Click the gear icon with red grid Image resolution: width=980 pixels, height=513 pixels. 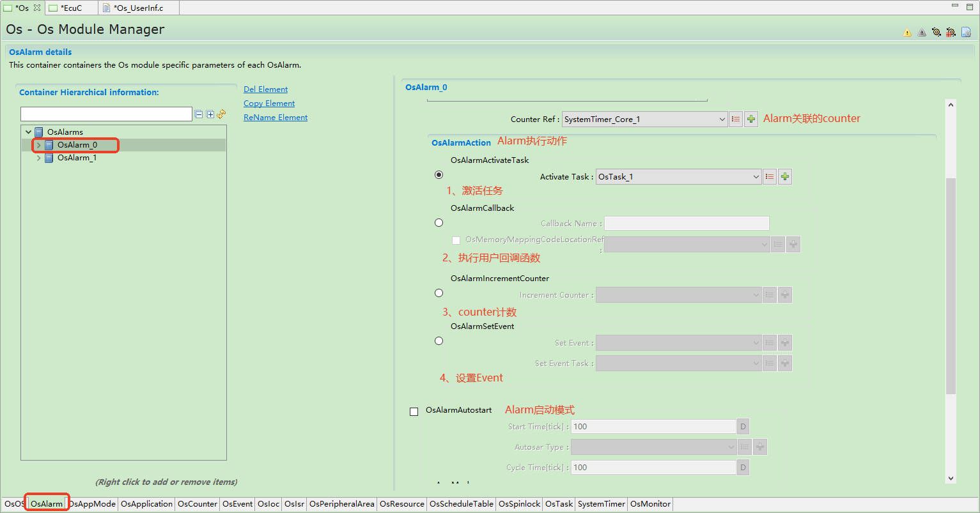pos(951,32)
